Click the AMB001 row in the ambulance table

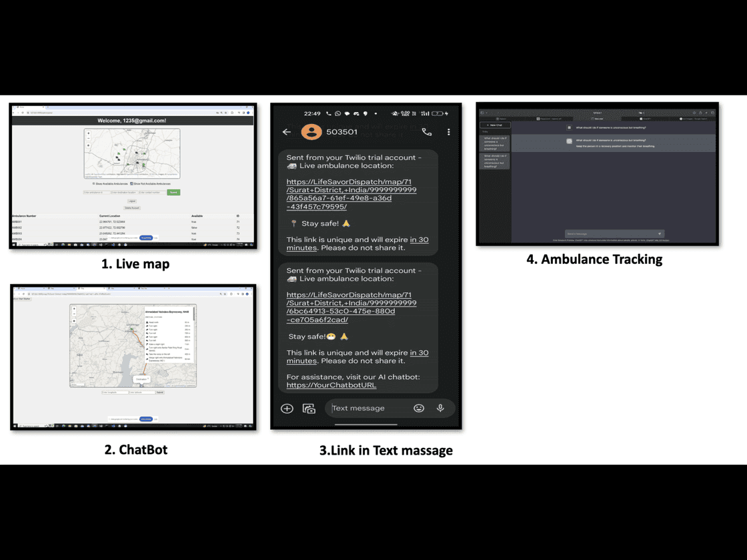click(132, 222)
